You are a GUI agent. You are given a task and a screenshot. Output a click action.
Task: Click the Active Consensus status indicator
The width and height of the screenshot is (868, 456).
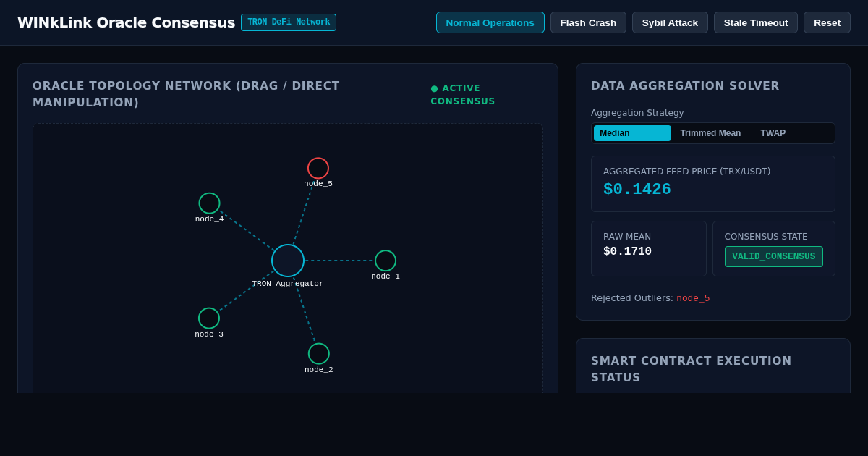pos(463,95)
